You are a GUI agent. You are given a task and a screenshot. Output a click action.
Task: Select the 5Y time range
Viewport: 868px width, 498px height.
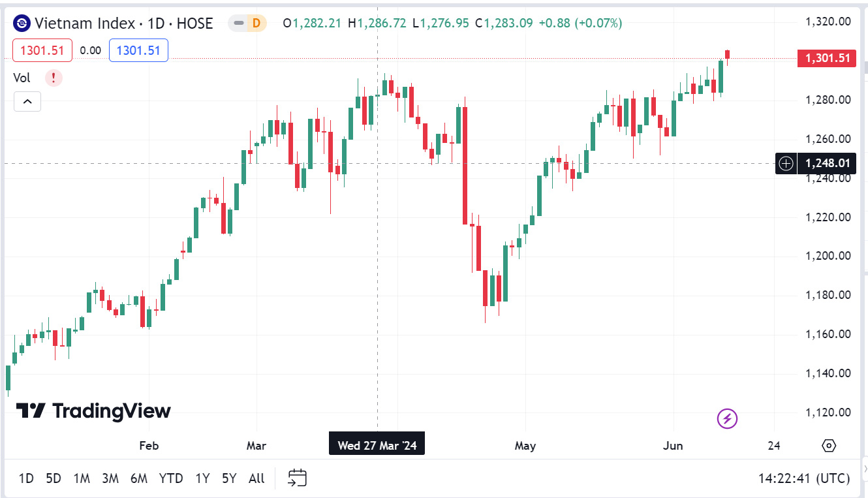[228, 478]
